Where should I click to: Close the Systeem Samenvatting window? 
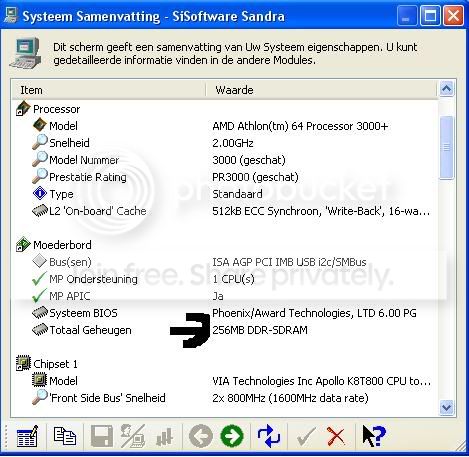(453, 15)
